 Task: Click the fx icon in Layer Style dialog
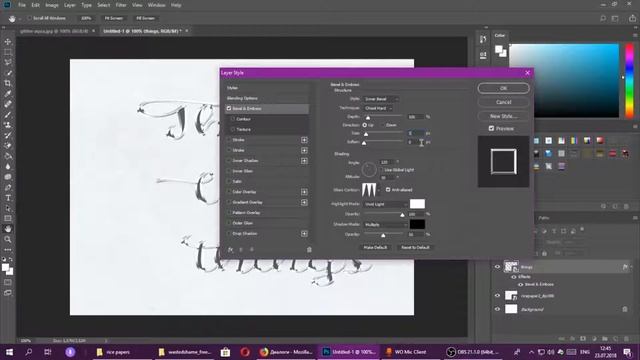[x=231, y=250]
